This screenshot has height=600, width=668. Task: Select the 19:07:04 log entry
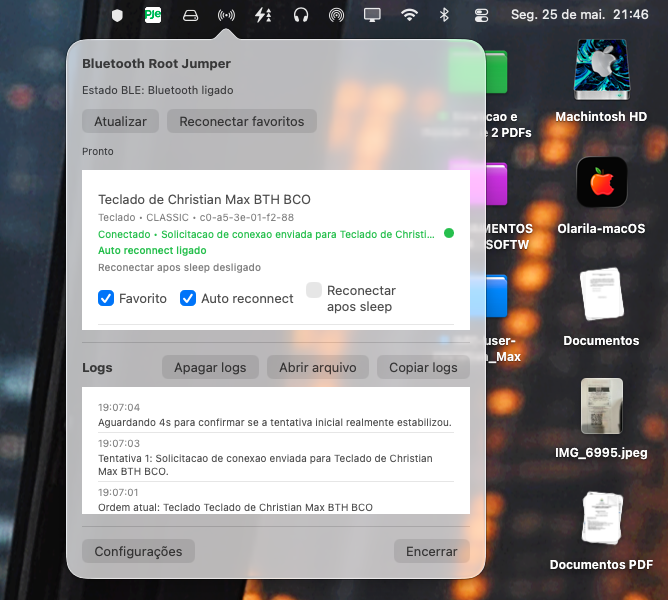[276, 415]
